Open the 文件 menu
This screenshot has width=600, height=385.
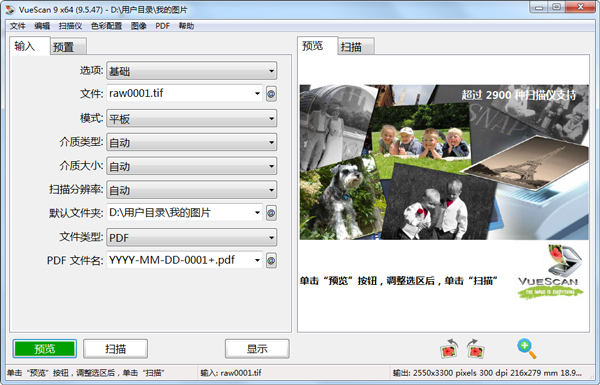18,26
